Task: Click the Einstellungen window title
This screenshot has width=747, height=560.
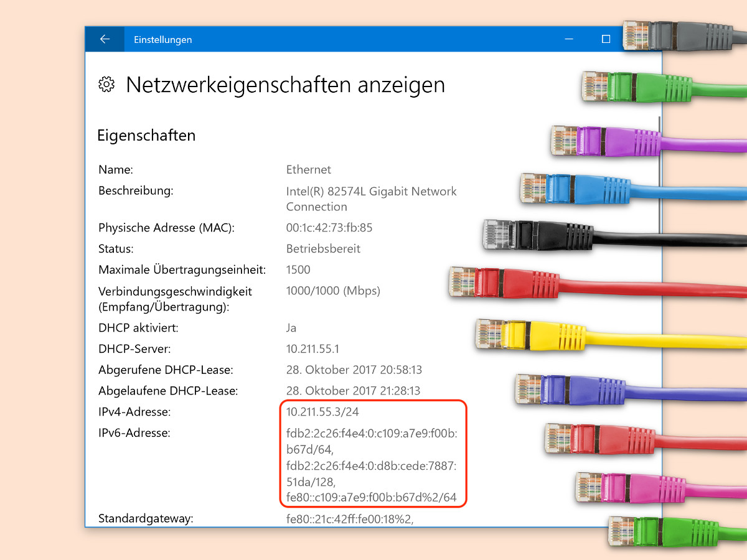Action: click(162, 39)
